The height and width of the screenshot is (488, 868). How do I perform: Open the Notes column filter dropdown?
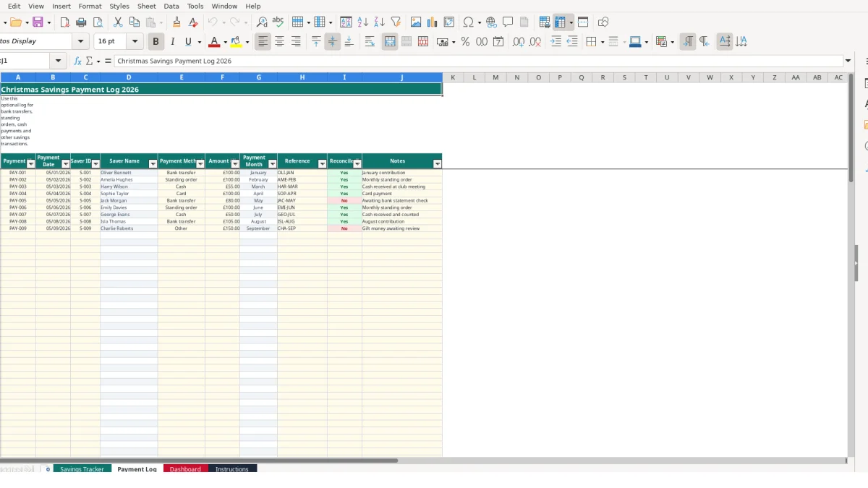(x=437, y=164)
